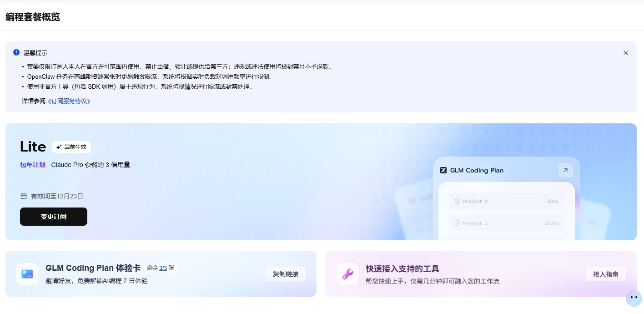Select the Project 2 row in preview
644x314 pixels.
506,223
